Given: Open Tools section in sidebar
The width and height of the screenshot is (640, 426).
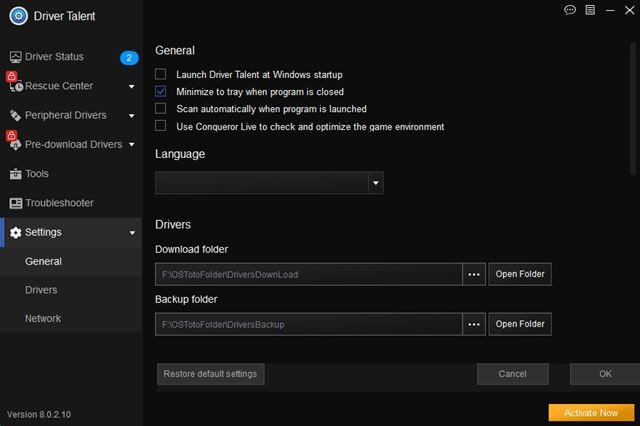Looking at the screenshot, I should pos(71,174).
